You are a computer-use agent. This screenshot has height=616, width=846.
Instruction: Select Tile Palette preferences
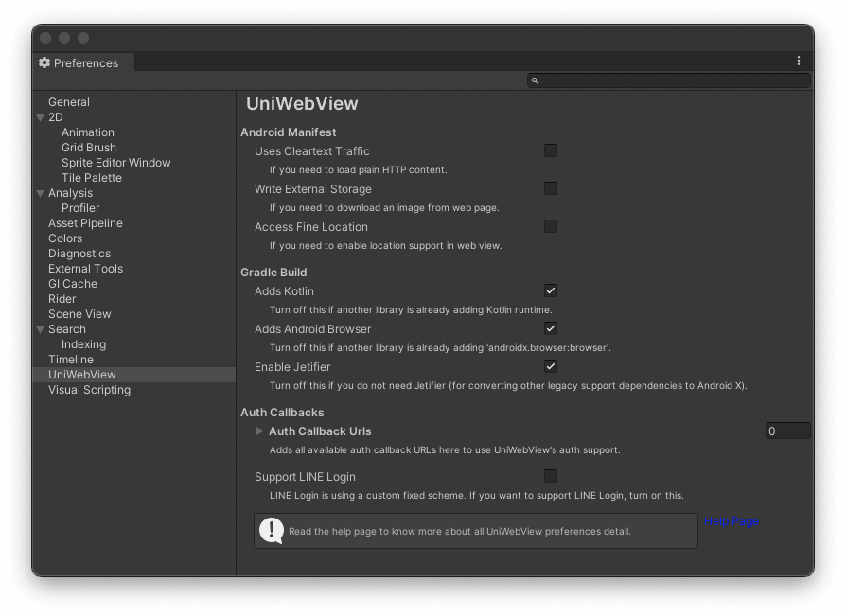coord(92,178)
